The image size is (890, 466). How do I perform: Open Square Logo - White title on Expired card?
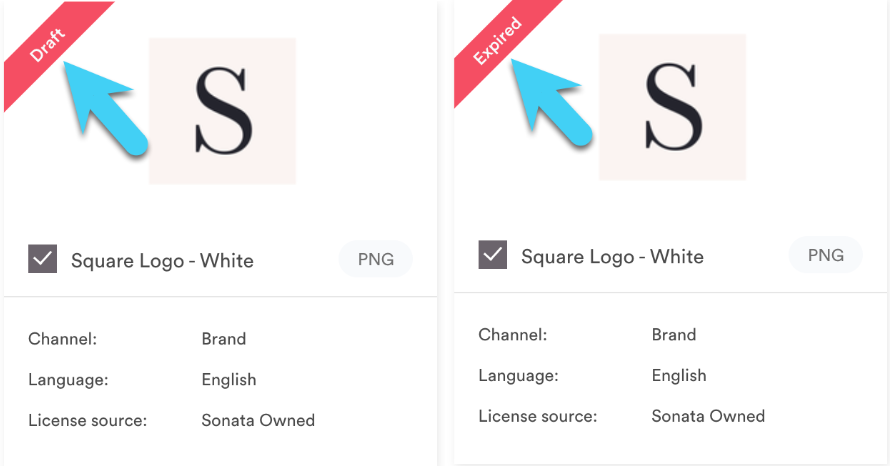[612, 257]
